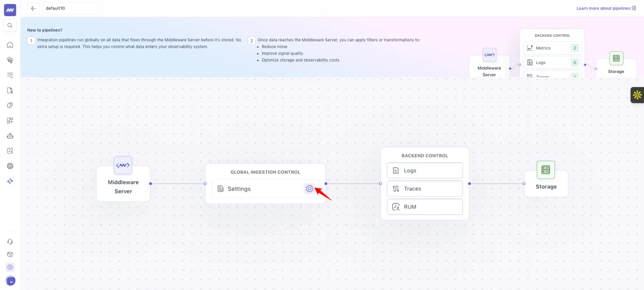Open the stacked lines icon in sidebar
The width and height of the screenshot is (644, 290).
pos(10,75)
